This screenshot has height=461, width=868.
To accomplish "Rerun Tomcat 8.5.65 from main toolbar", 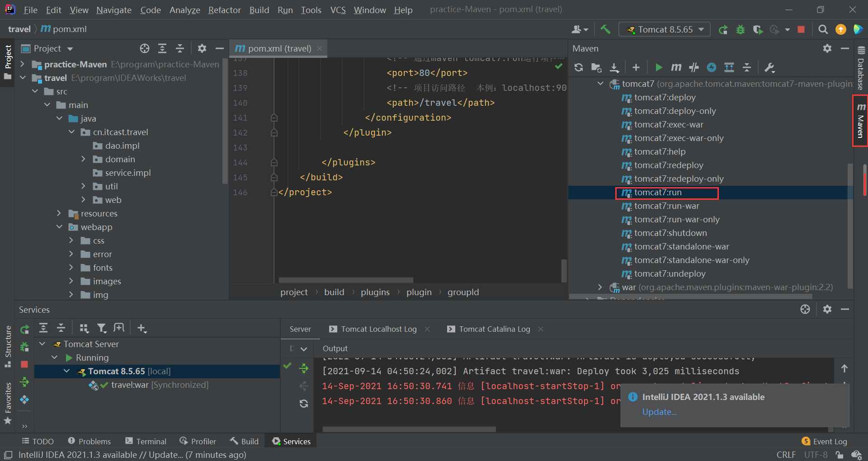I will coord(723,29).
